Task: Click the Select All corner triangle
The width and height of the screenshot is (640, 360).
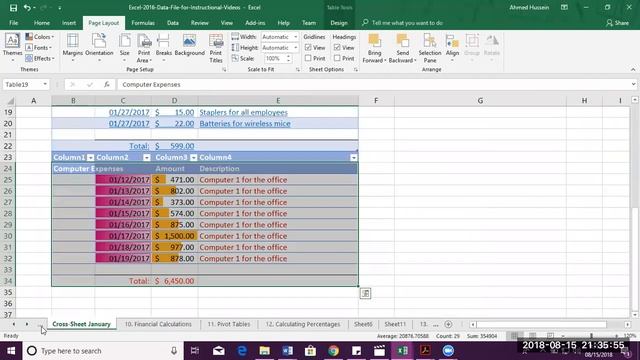Action: 11,101
